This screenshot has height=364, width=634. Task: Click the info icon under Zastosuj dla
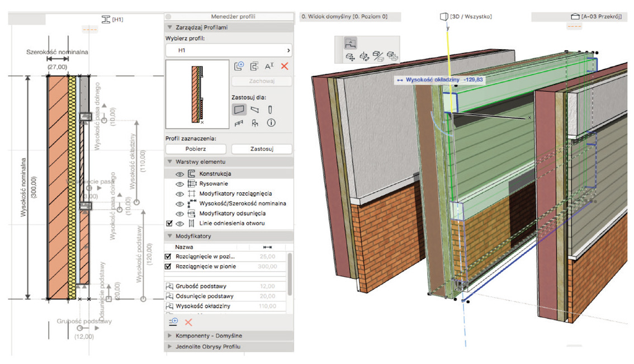pos(271,123)
